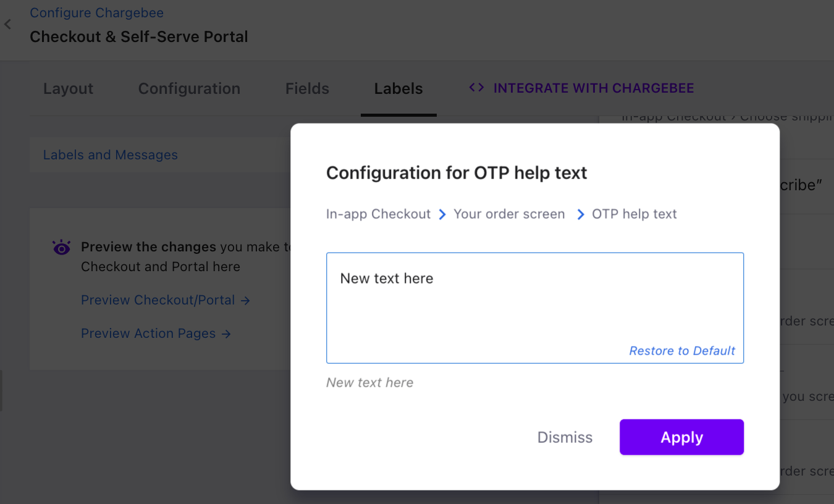Select the Fields tab
The width and height of the screenshot is (834, 504).
[x=307, y=88]
